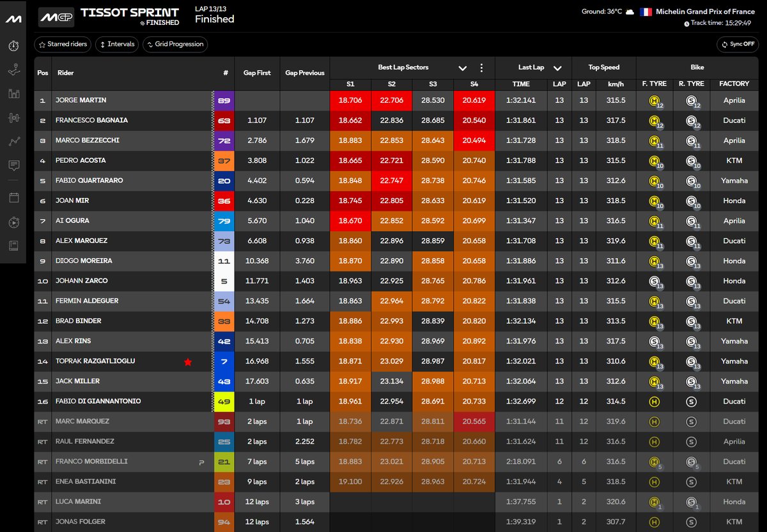Click Jorge Martin's rear tyre S icon
The width and height of the screenshot is (767, 532).
pyautogui.click(x=691, y=101)
